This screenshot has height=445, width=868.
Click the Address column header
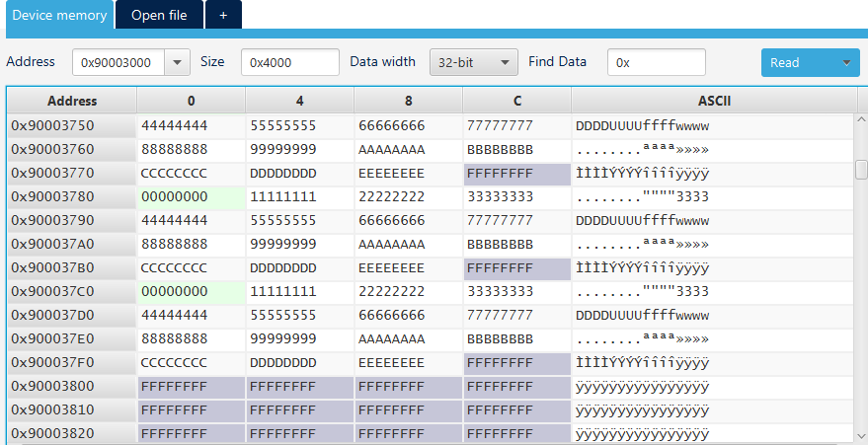tap(72, 101)
